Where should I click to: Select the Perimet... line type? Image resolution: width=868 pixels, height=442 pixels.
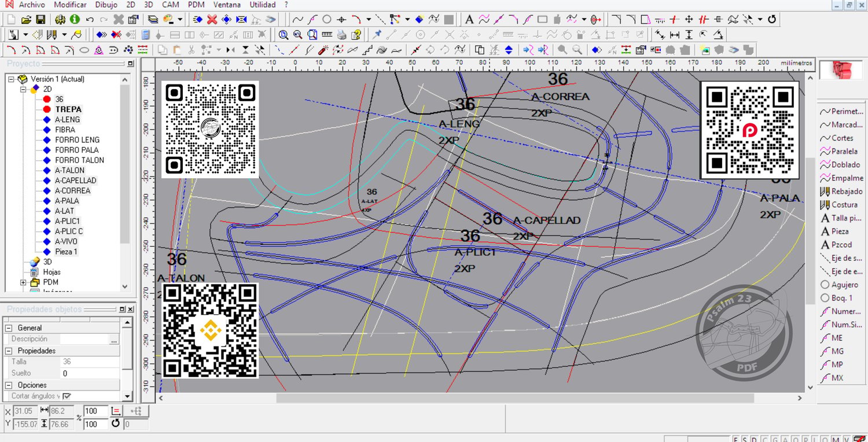pyautogui.click(x=842, y=111)
